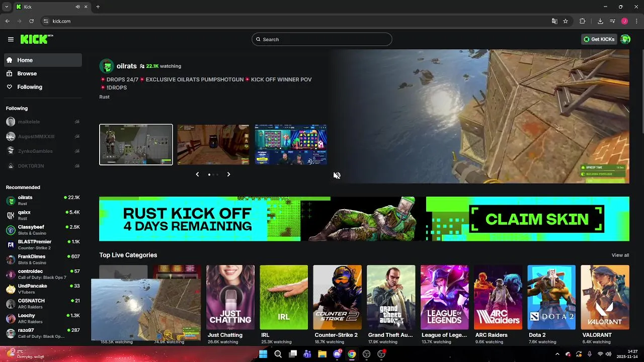This screenshot has height=362, width=644.
Task: Open recommended channel BLASTPremier
Action: coord(43,244)
